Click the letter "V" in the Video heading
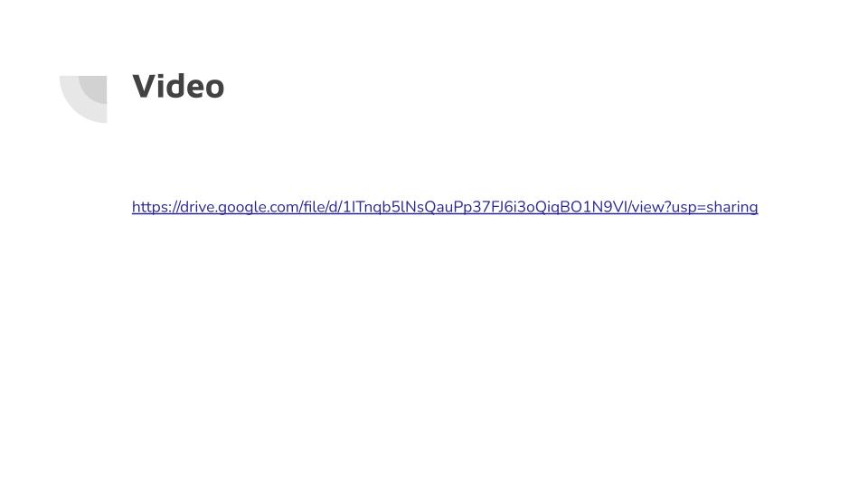The width and height of the screenshot is (868, 488). point(144,87)
